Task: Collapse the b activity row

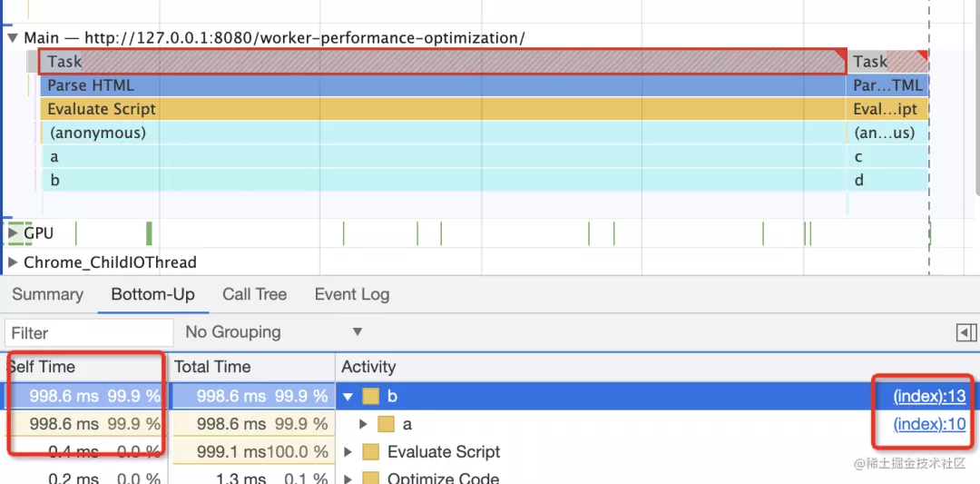Action: click(348, 397)
